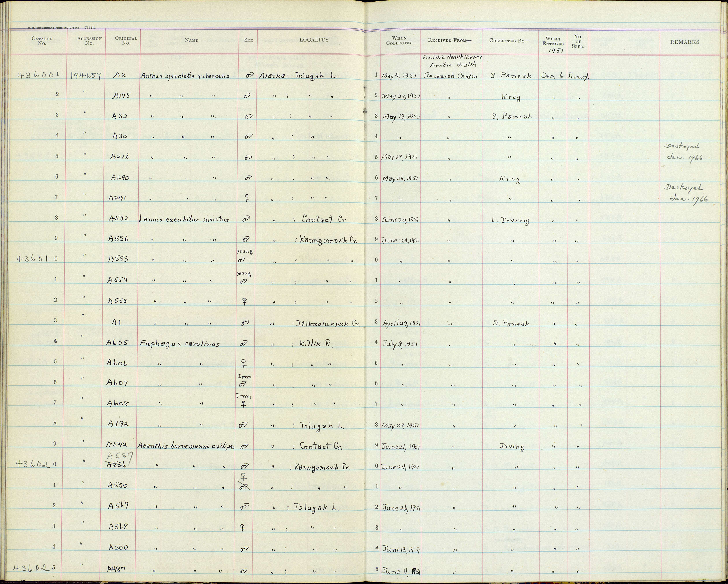Click original number A608
Image resolution: width=728 pixels, height=584 pixels.
pos(118,403)
